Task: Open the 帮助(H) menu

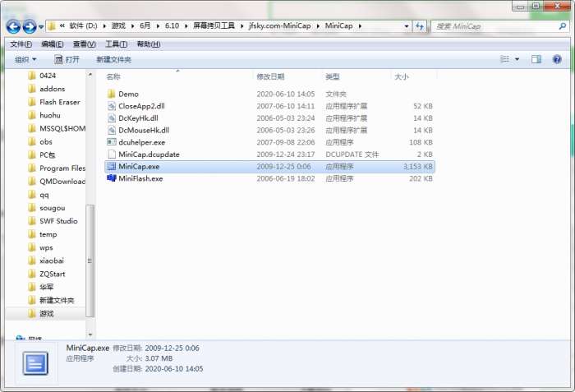Action: (149, 44)
